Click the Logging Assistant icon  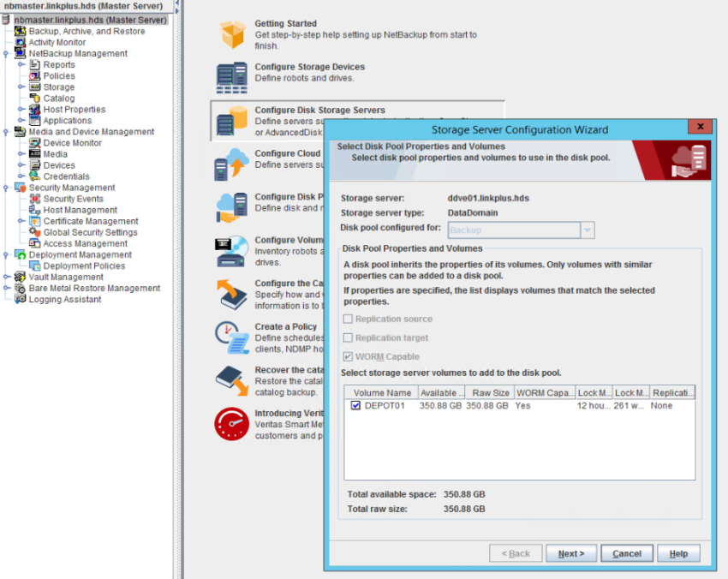point(20,299)
